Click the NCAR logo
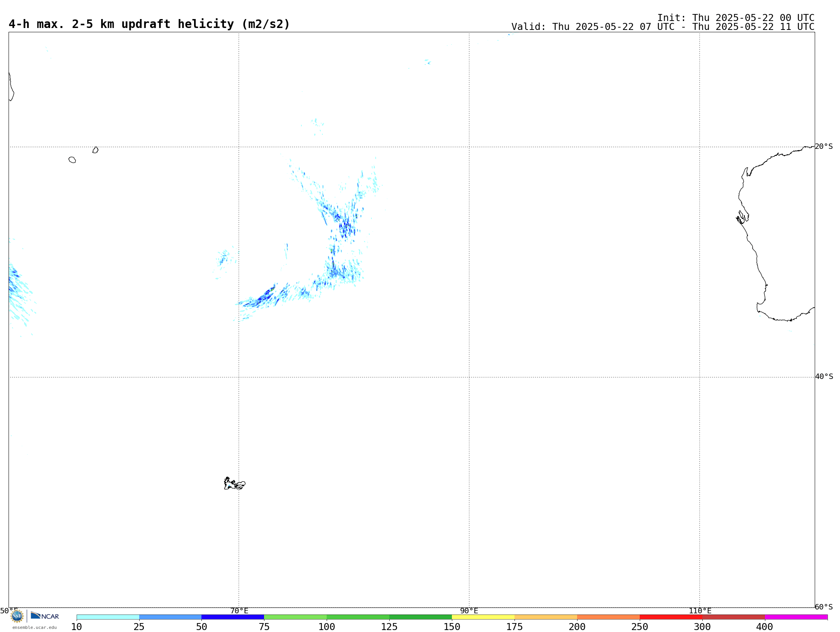This screenshot has height=632, width=840. (x=45, y=616)
